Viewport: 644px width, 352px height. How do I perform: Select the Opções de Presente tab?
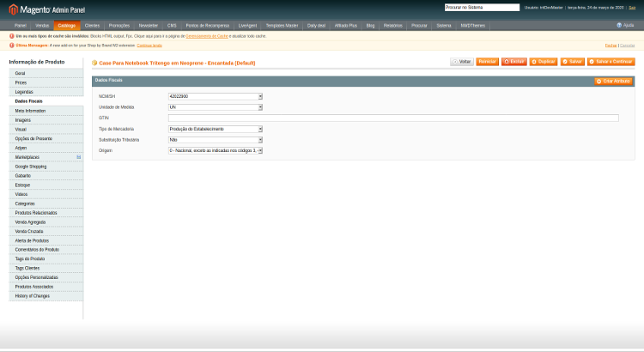pyautogui.click(x=46, y=138)
